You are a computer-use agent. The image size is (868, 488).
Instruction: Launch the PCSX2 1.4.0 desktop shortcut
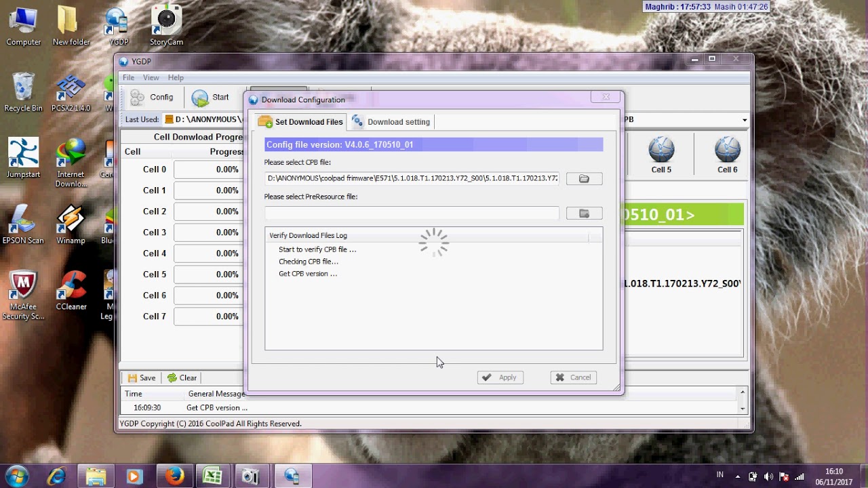71,93
